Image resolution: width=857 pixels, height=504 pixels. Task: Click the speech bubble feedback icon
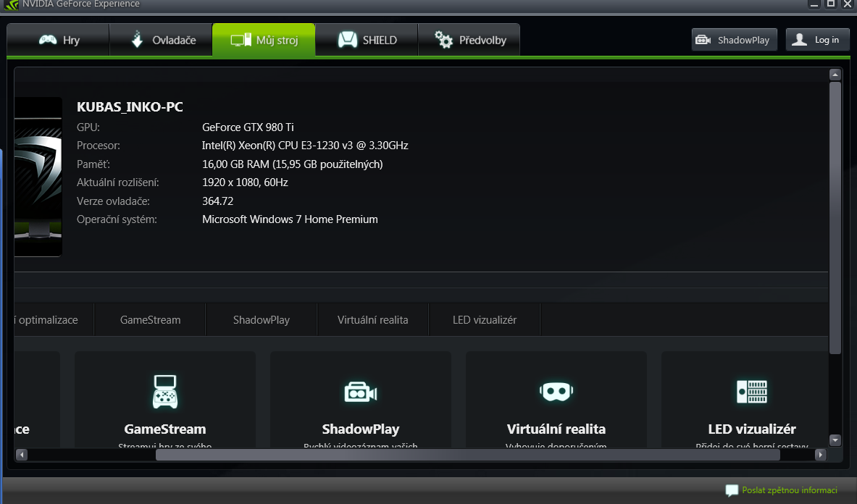[731, 490]
